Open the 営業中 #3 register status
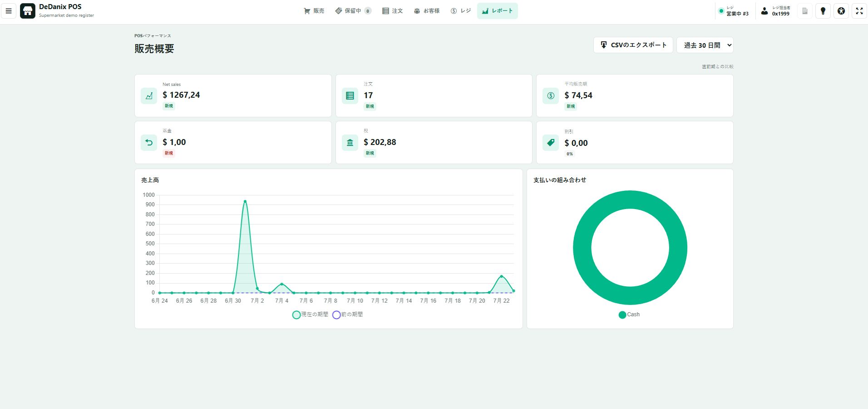This screenshot has width=868, height=409. coord(734,11)
